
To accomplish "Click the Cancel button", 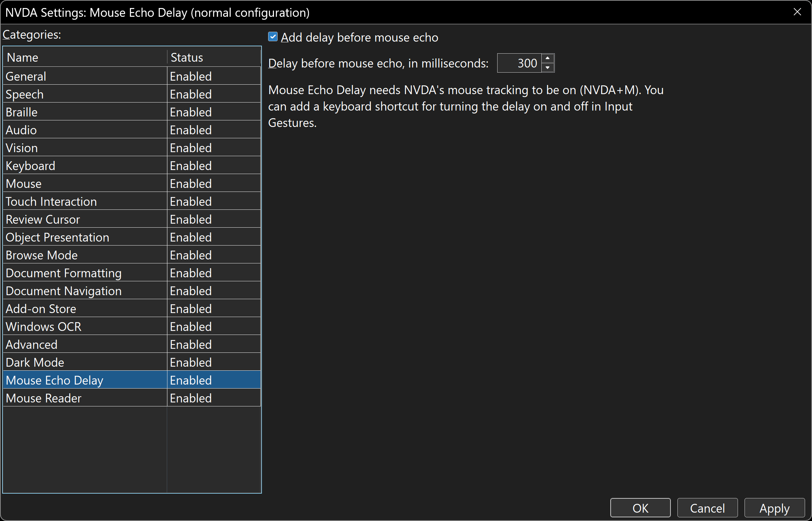I will pos(707,508).
